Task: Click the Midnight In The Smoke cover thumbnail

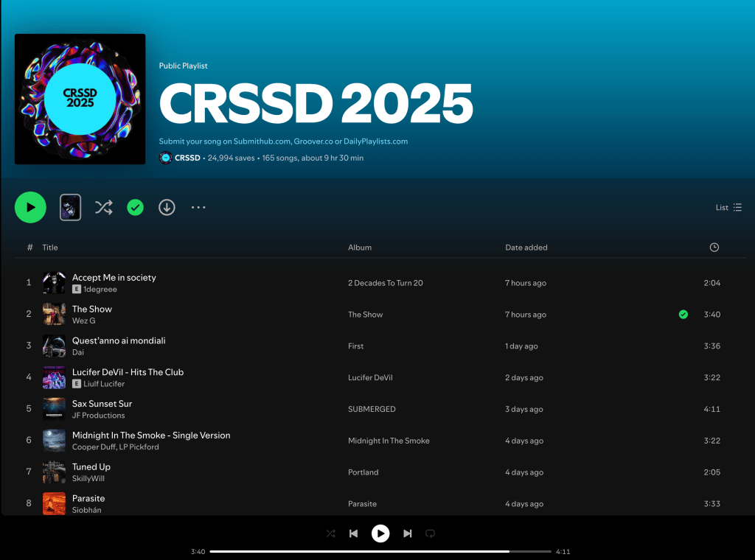Action: point(54,441)
